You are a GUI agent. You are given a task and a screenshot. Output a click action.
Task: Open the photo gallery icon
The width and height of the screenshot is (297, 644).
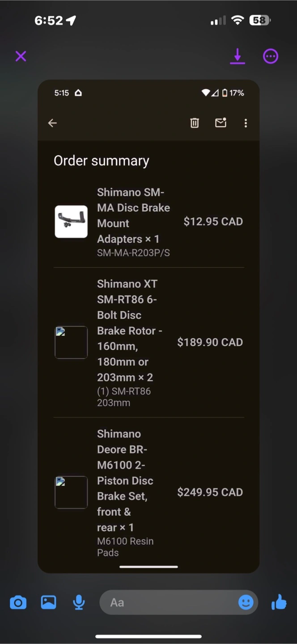[48, 602]
